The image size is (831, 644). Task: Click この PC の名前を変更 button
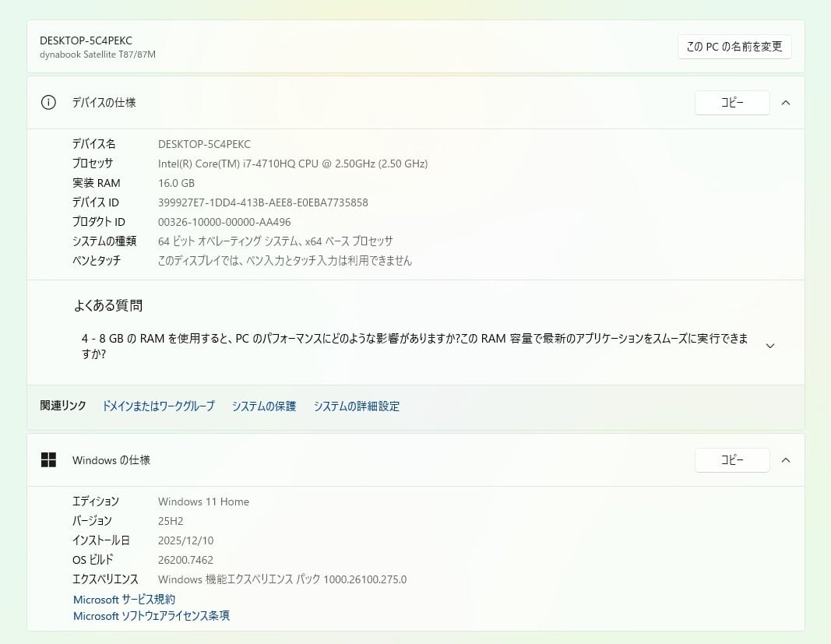734,47
